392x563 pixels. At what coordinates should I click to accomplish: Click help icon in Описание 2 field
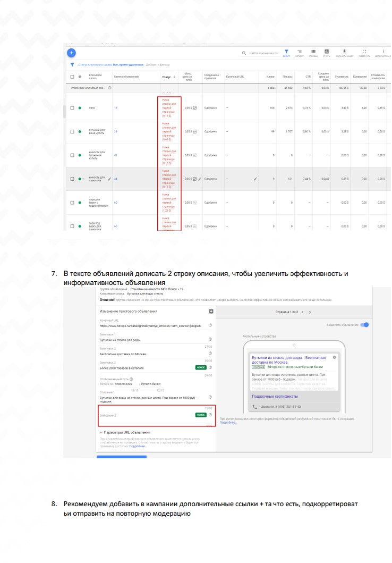210,415
